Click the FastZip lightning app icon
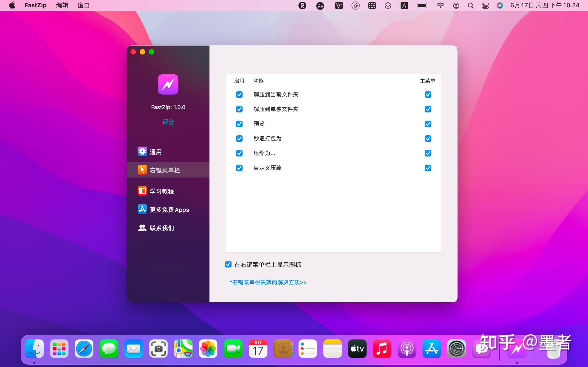 tap(168, 84)
